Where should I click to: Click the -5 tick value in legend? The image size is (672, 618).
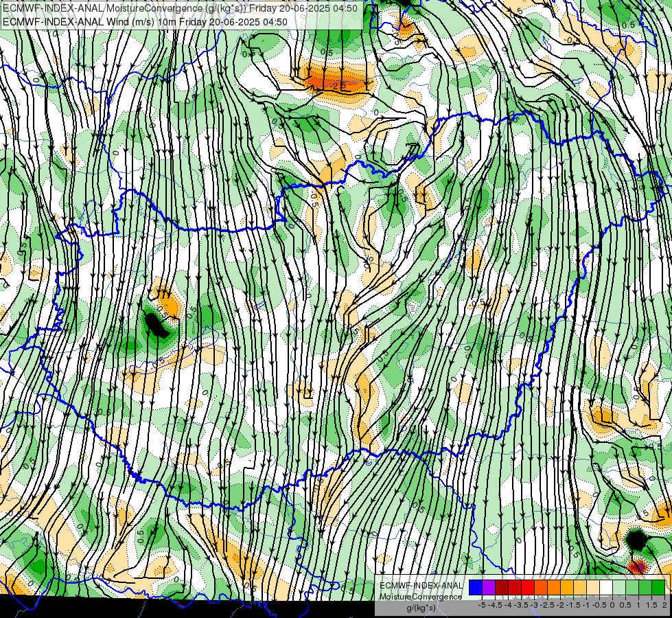coord(482,605)
